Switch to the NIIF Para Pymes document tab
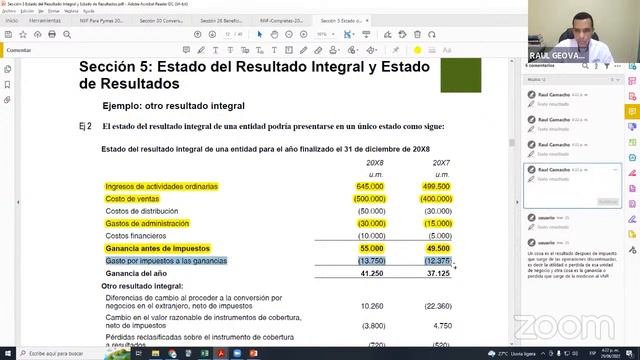The image size is (640, 360). (101, 20)
